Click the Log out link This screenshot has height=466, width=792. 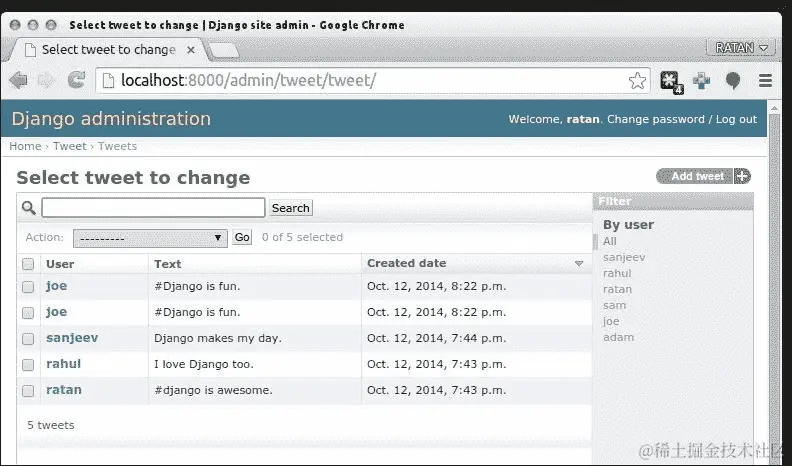click(x=736, y=119)
